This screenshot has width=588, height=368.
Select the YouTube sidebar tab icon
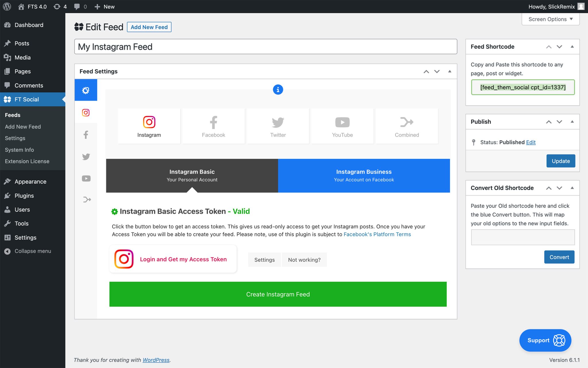(86, 179)
